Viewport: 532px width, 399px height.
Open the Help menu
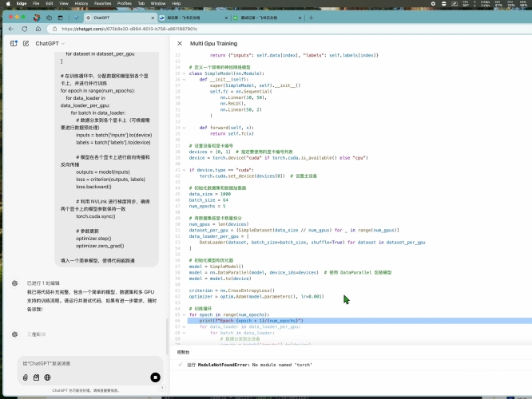pyautogui.click(x=176, y=3)
